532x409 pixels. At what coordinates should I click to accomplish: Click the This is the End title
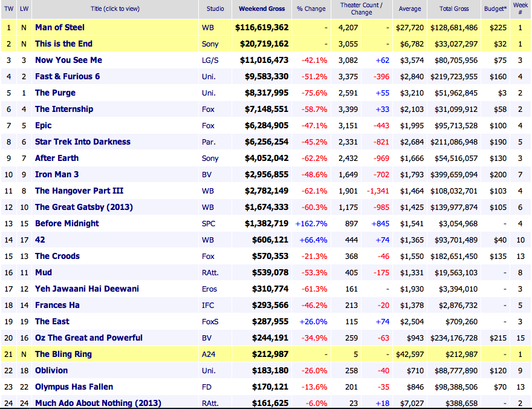tap(63, 44)
